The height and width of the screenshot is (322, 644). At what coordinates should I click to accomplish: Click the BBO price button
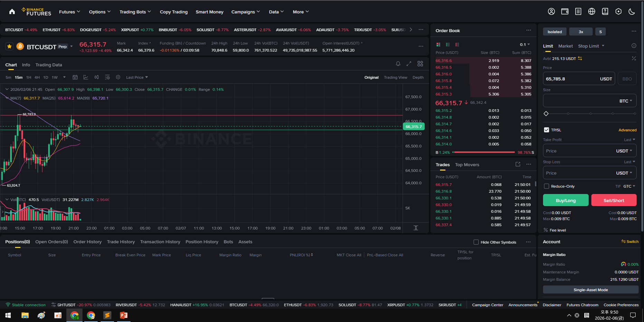[627, 79]
